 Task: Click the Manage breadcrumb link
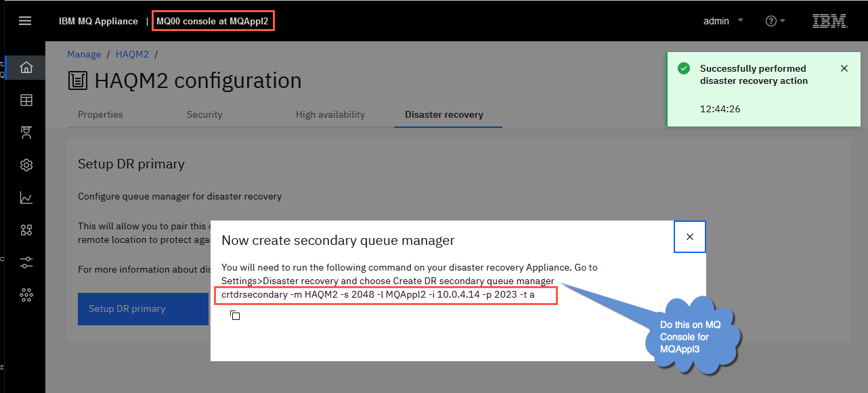click(84, 54)
